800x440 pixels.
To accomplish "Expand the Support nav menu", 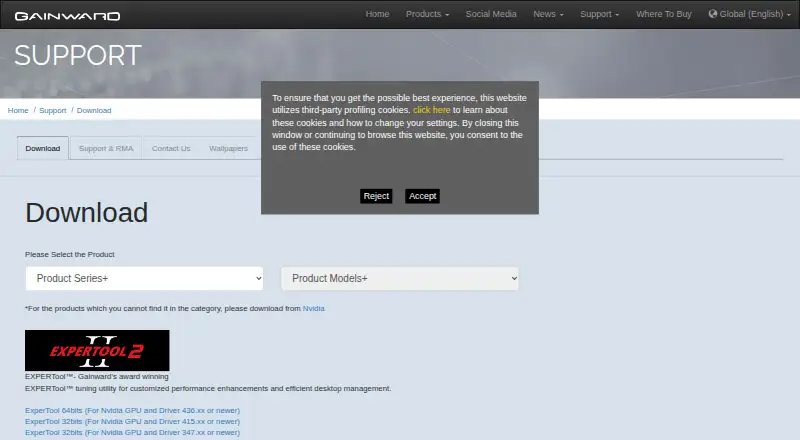I will 599,14.
